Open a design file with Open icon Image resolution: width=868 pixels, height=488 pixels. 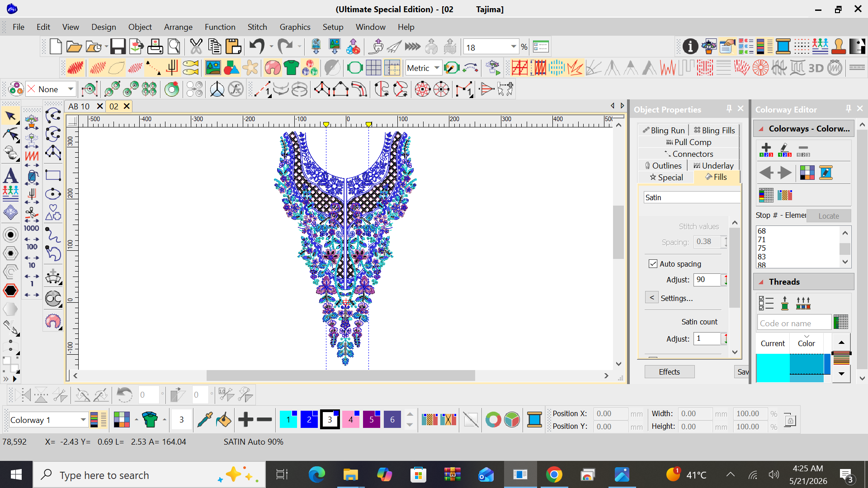74,47
